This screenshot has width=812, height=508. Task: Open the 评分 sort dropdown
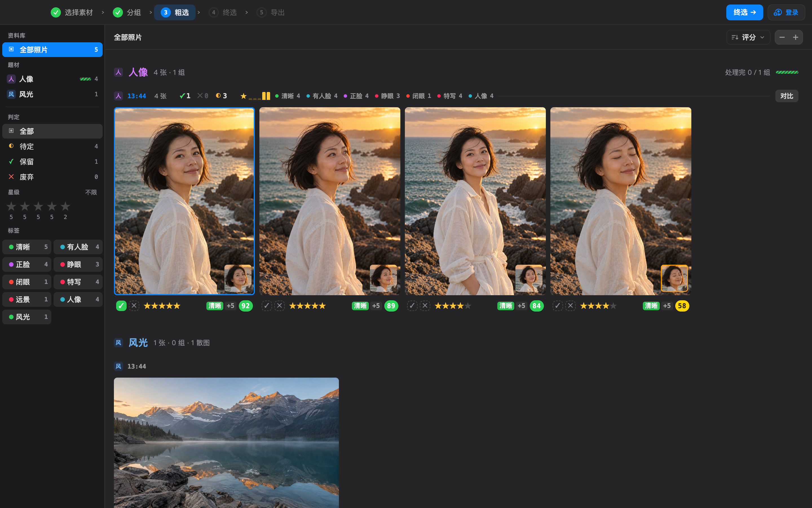(x=748, y=37)
